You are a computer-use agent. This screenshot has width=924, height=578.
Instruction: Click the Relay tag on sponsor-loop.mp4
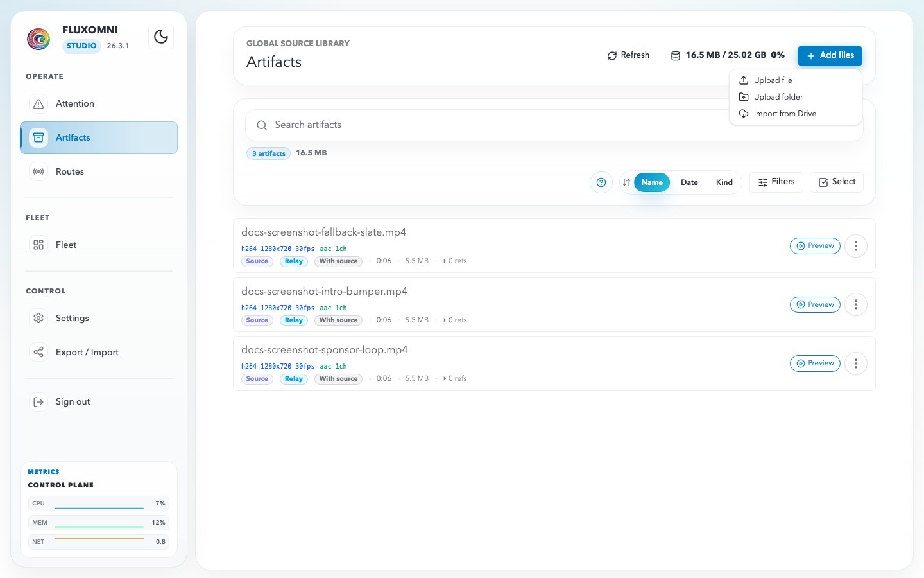[x=294, y=379]
